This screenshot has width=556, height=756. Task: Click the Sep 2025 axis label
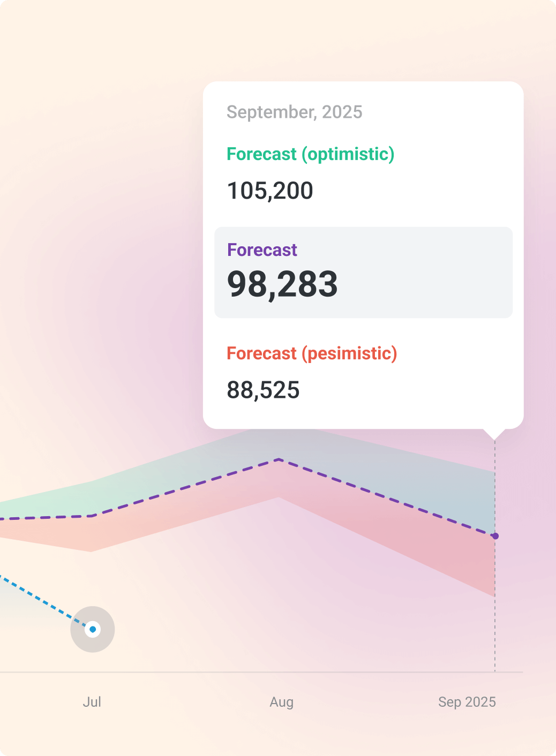[x=467, y=702]
